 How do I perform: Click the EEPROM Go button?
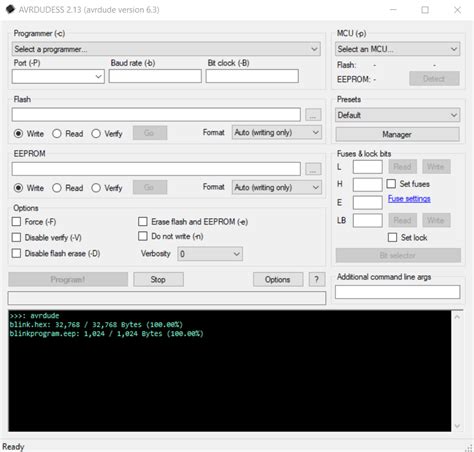[x=150, y=187]
